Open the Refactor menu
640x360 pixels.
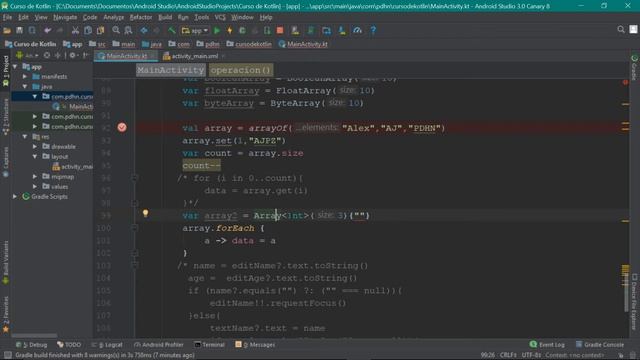point(141,17)
